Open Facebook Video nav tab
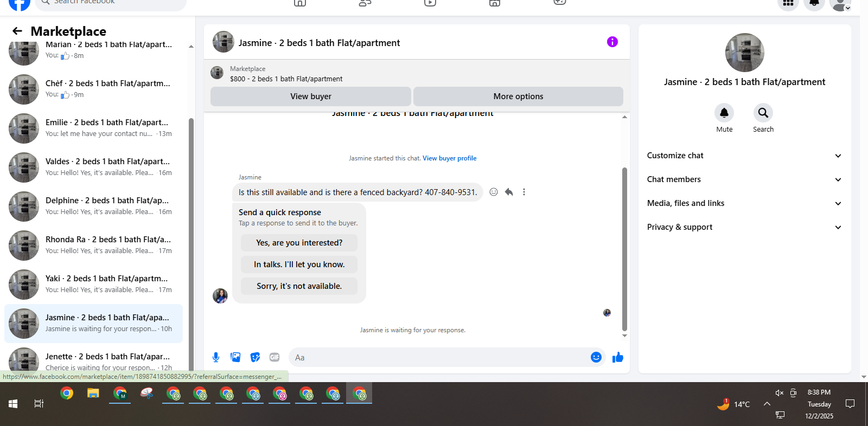Viewport: 868px width, 426px height. pyautogui.click(x=430, y=3)
